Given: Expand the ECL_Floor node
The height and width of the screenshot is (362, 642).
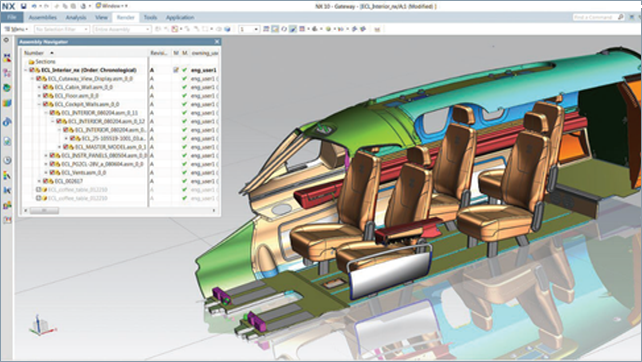Looking at the screenshot, I should tap(39, 96).
